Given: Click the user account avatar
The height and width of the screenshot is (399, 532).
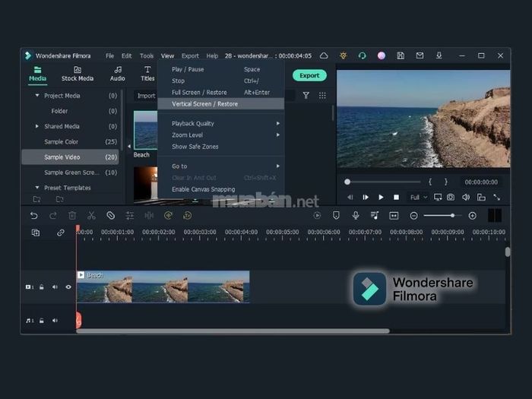Looking at the screenshot, I should click(382, 55).
